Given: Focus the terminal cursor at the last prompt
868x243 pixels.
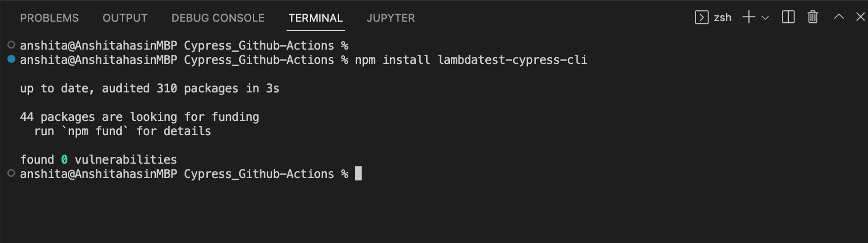Looking at the screenshot, I should pos(358,173).
